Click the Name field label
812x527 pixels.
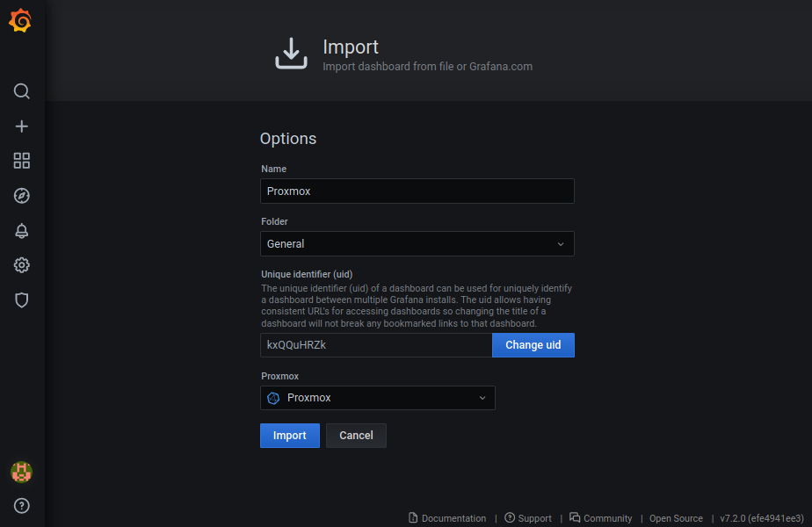pyautogui.click(x=273, y=169)
